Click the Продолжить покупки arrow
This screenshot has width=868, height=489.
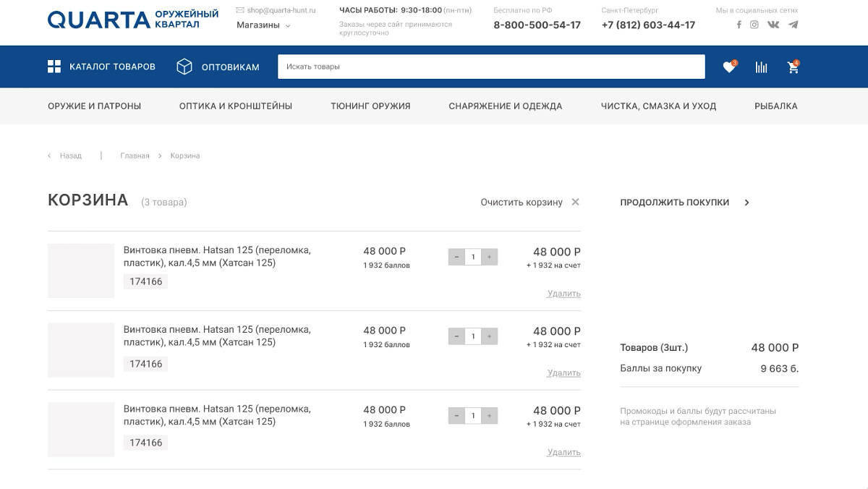click(747, 203)
